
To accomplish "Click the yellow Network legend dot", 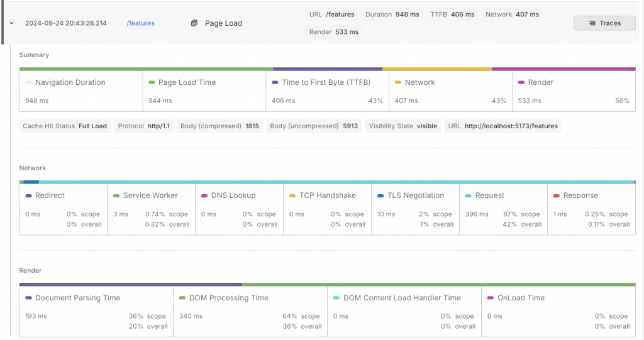I will pyautogui.click(x=398, y=82).
